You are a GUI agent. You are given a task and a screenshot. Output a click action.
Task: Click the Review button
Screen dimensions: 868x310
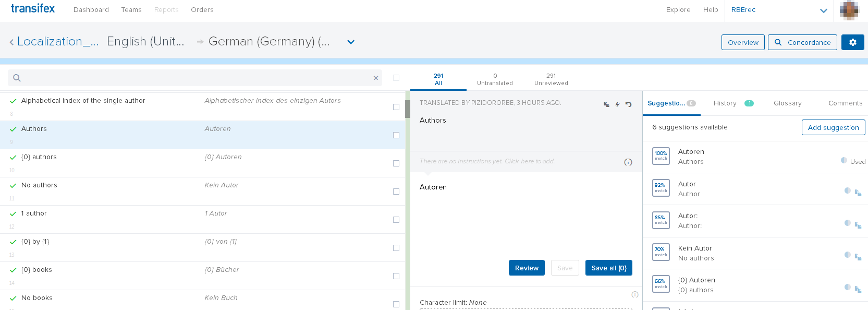click(x=527, y=268)
